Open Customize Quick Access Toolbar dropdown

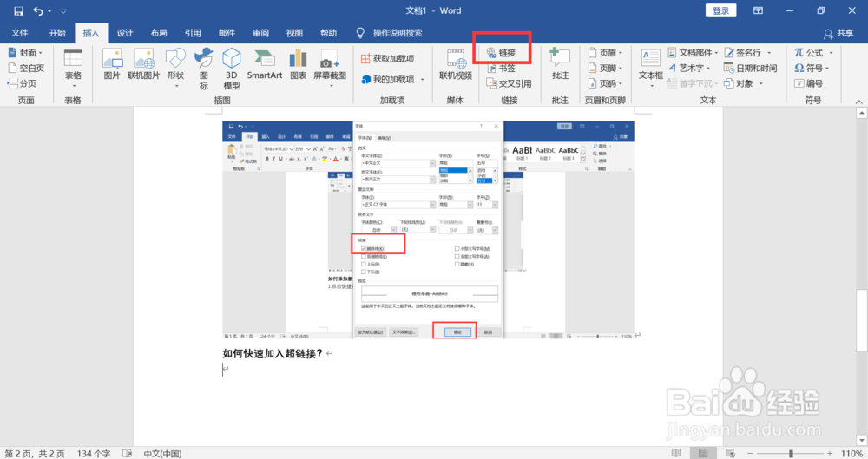pos(63,11)
